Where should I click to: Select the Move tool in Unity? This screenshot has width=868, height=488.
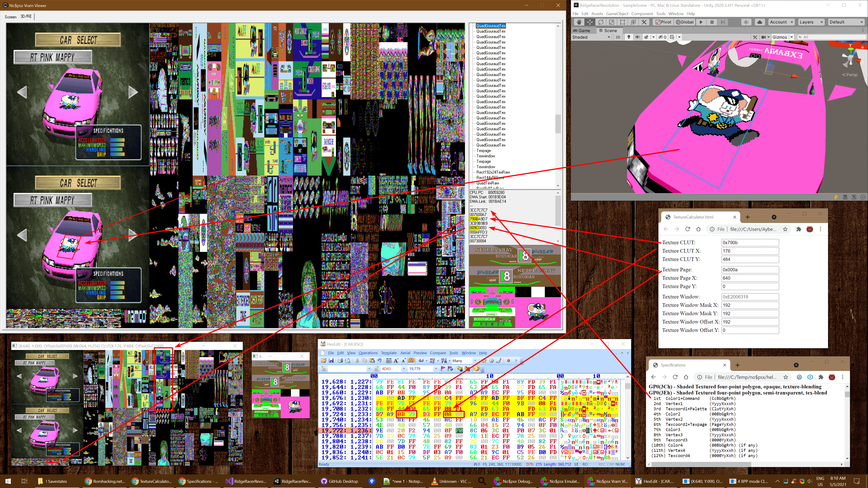[x=590, y=22]
